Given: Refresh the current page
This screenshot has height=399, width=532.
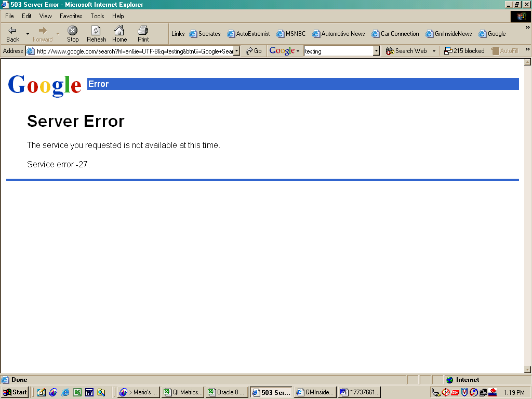Looking at the screenshot, I should (x=96, y=34).
